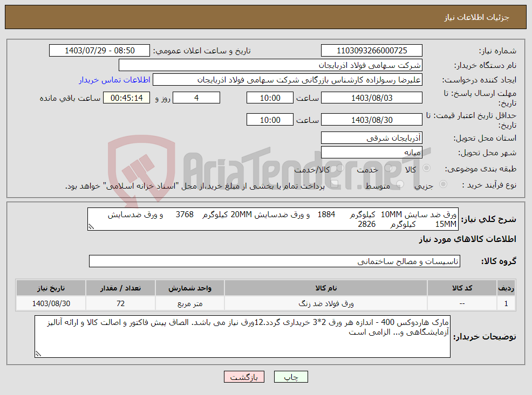
Task: Select the کالا/خدمت radio button
Action: (x=339, y=168)
